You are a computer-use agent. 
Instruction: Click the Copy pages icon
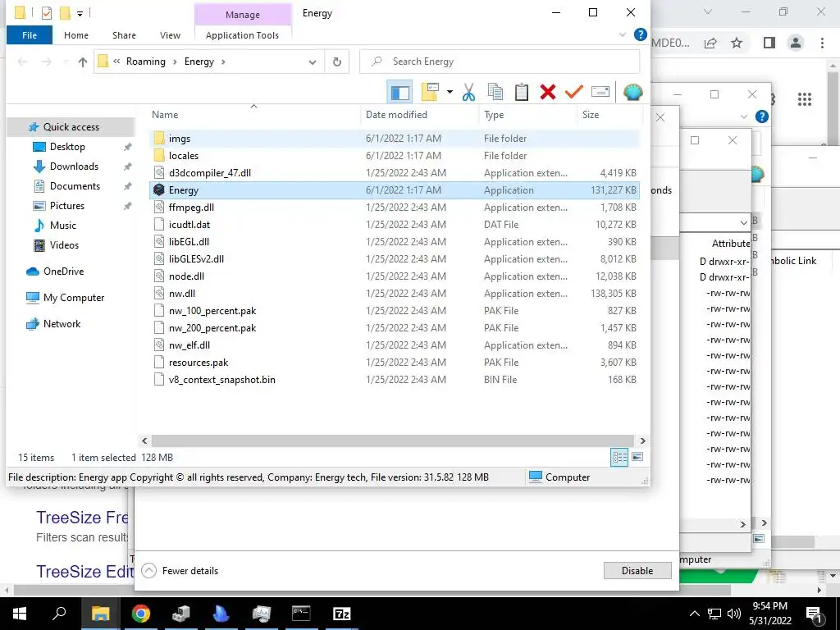[x=495, y=92]
